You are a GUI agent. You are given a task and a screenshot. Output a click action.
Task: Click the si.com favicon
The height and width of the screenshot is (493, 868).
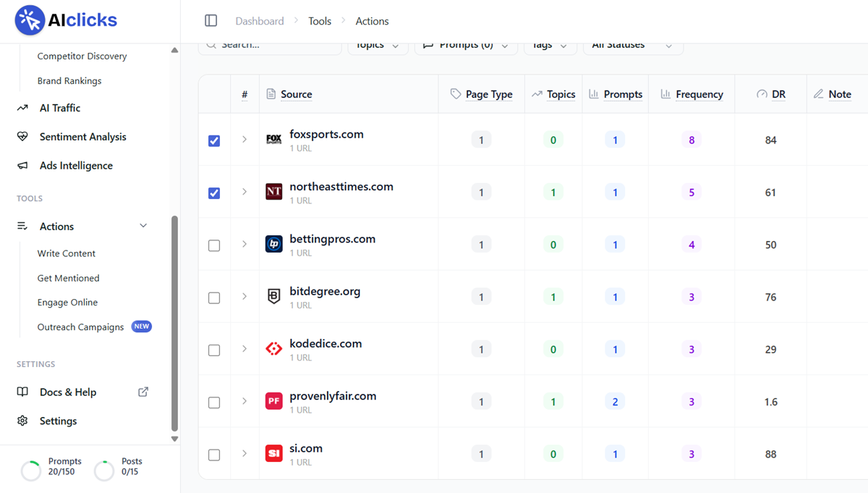point(274,454)
